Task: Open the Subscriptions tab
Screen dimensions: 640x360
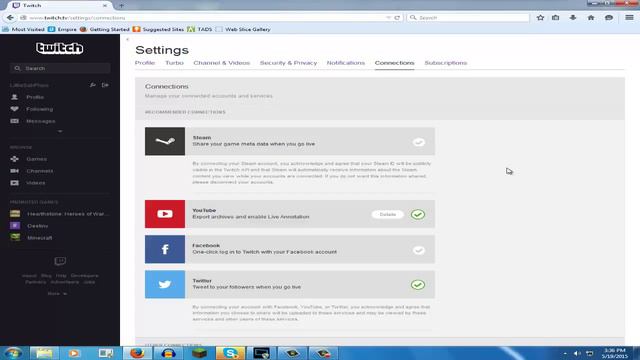Action: click(x=446, y=63)
